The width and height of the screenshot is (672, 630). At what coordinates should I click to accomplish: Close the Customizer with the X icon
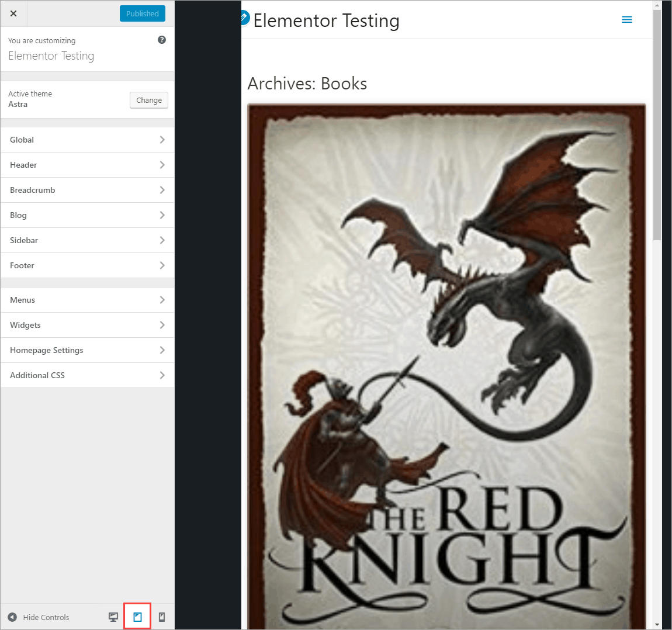(13, 13)
